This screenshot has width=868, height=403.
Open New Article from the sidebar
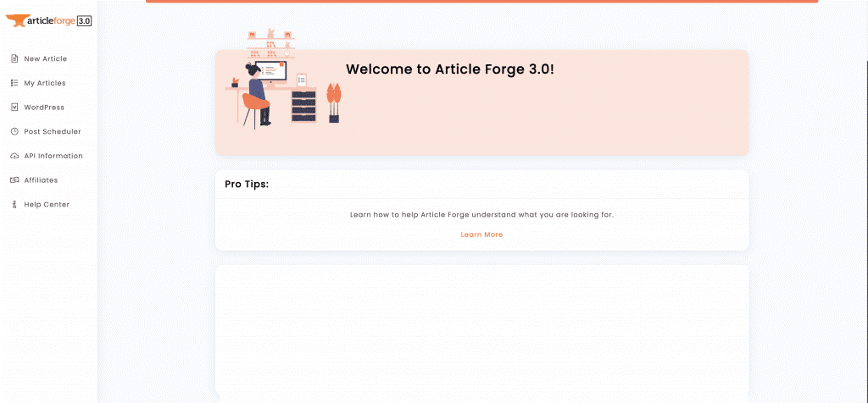pos(46,58)
